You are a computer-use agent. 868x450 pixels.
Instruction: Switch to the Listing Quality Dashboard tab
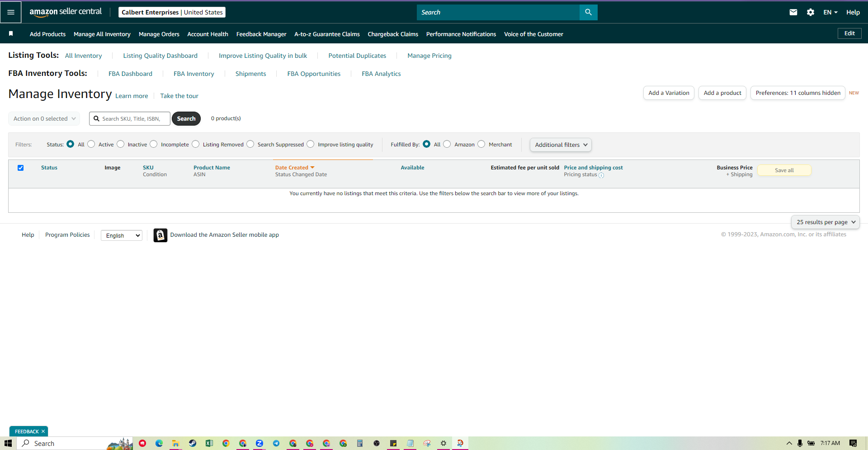point(160,56)
